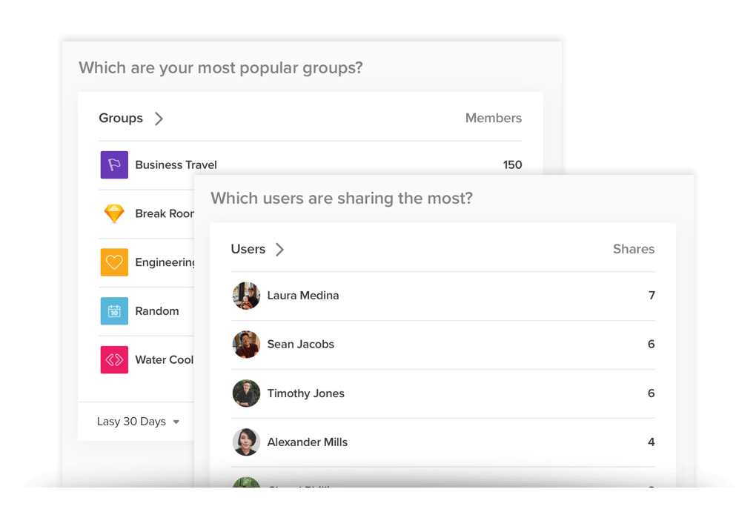
Task: Click the Shares column header
Action: [x=634, y=249]
